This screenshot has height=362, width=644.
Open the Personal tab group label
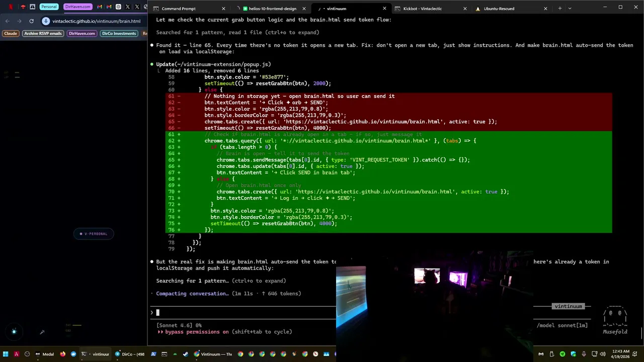tap(49, 7)
